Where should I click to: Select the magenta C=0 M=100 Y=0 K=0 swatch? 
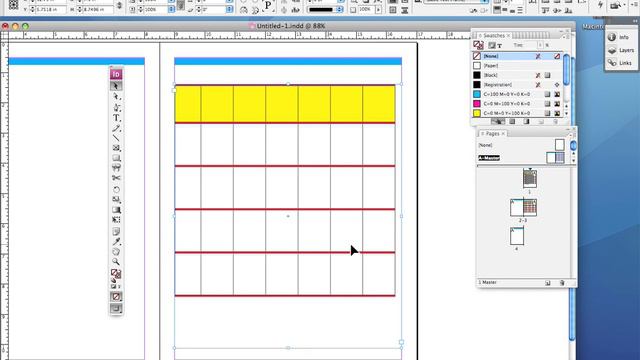tap(517, 104)
